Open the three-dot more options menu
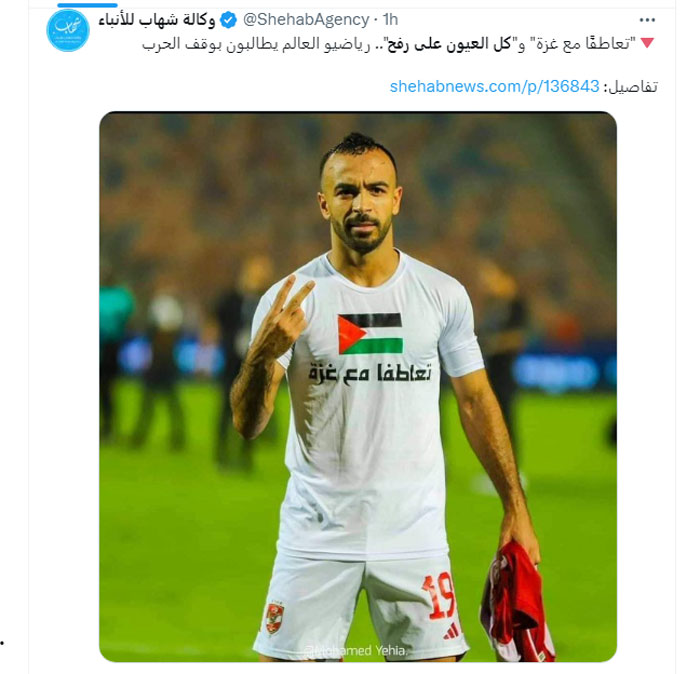Image resolution: width=700 pixels, height=674 pixels. [x=647, y=20]
